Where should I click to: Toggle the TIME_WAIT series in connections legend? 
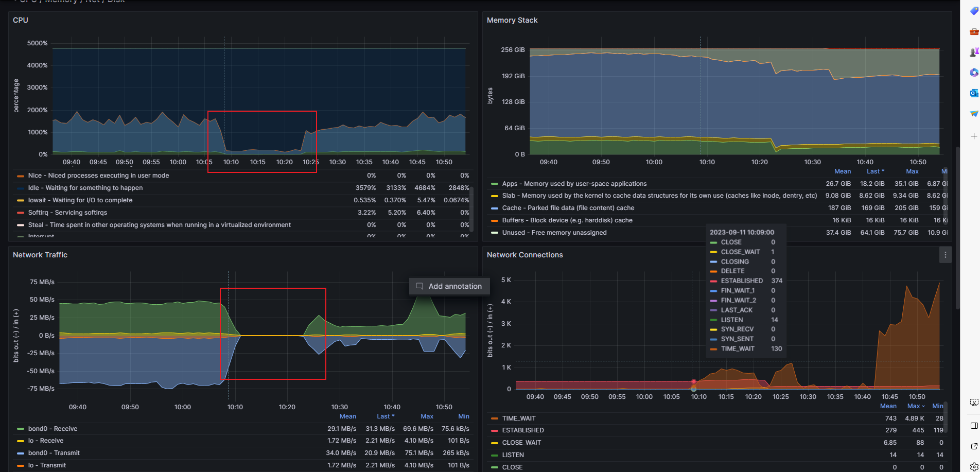click(x=519, y=418)
